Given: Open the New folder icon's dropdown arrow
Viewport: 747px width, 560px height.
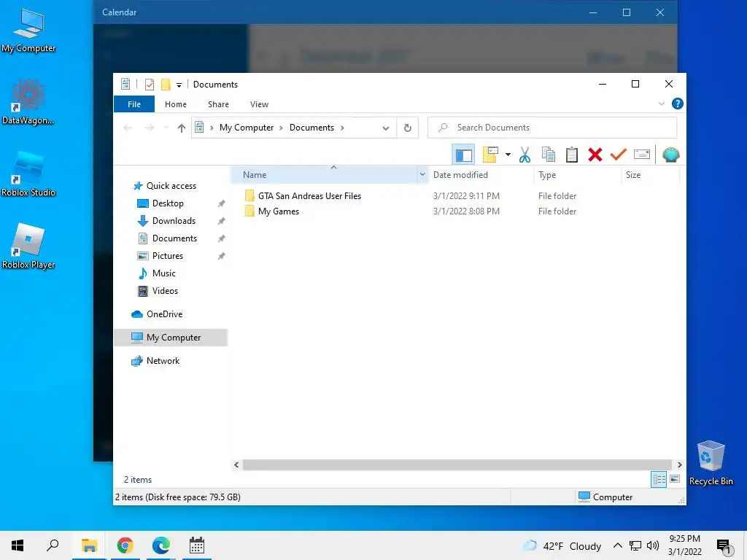Looking at the screenshot, I should point(508,155).
